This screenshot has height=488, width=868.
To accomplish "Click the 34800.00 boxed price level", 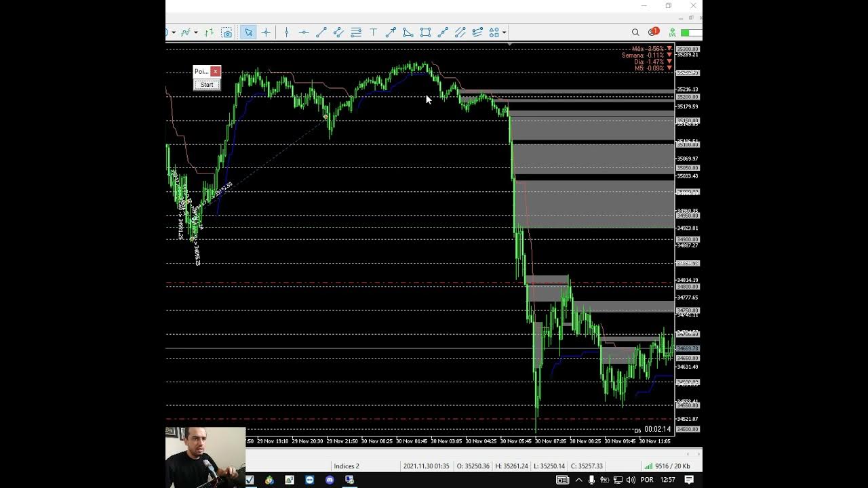I will coord(688,287).
